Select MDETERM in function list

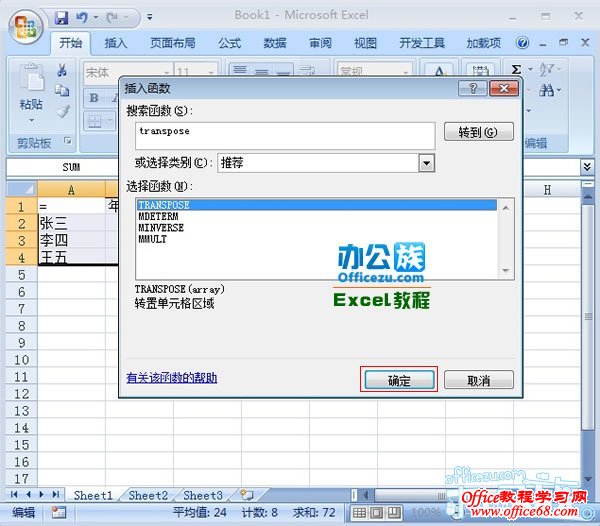point(317,217)
